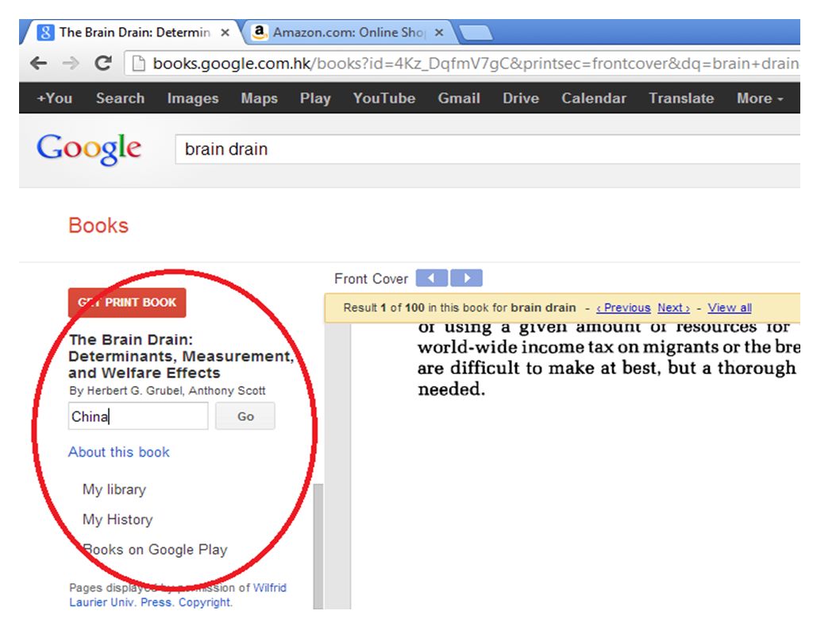Click View all results link
Image resolution: width=840 pixels, height=630 pixels.
(x=730, y=307)
